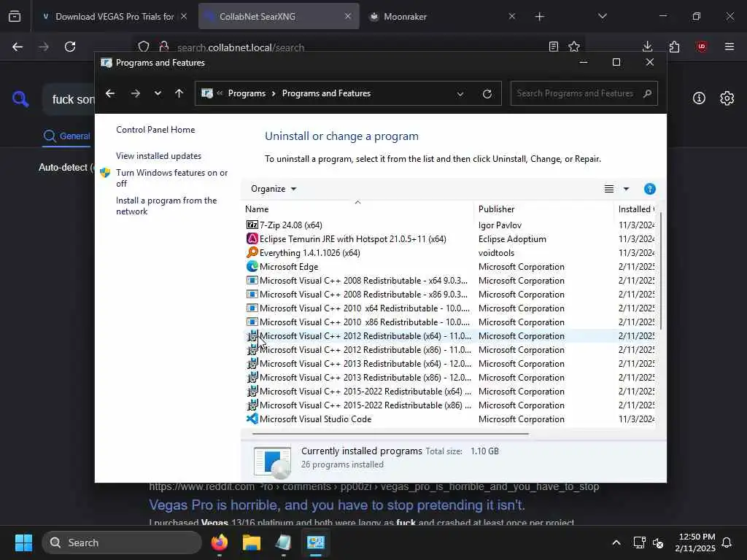Refresh the Programs and Features list
747x560 pixels.
[x=487, y=93]
